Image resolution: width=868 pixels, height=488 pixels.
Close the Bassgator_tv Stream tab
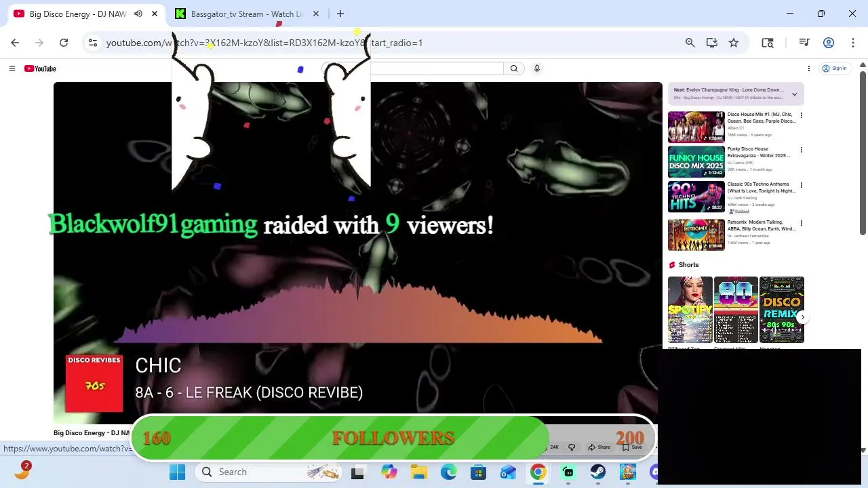click(x=315, y=14)
